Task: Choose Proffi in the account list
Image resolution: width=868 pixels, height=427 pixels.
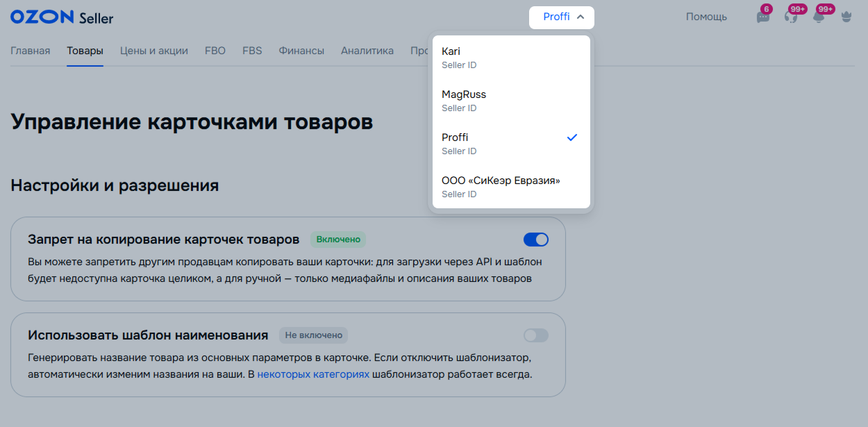Action: click(x=511, y=144)
